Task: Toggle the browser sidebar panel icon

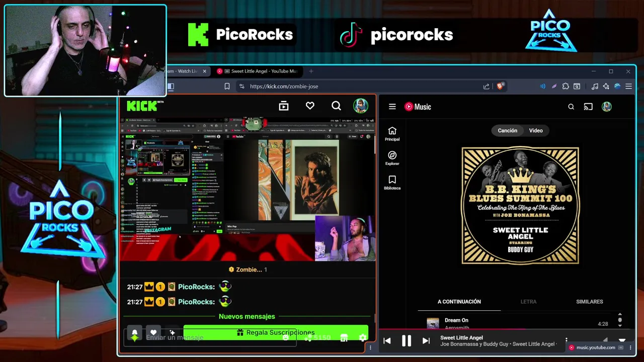Action: point(171,86)
